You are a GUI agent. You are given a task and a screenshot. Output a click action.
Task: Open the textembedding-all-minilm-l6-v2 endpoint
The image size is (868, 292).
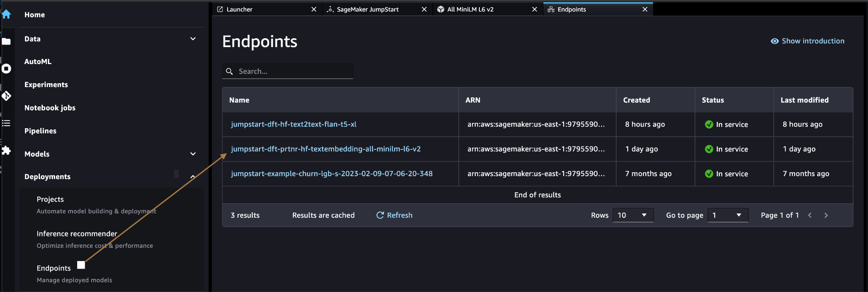[326, 149]
